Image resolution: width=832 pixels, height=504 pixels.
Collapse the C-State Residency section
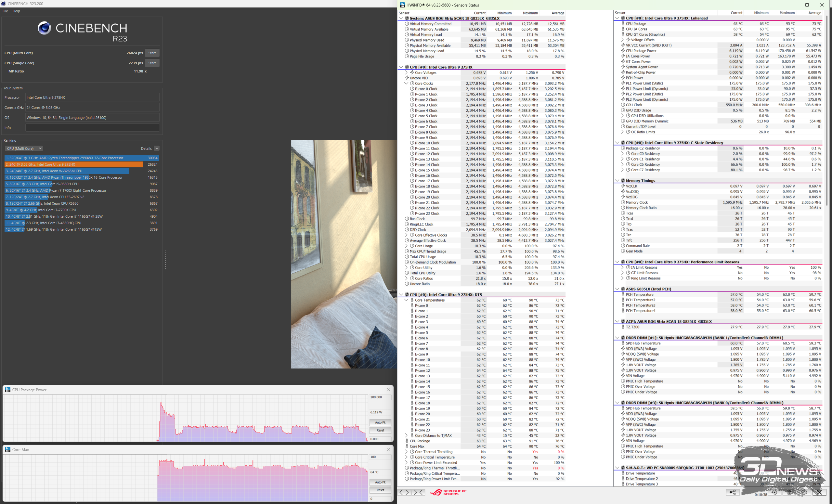coord(617,143)
